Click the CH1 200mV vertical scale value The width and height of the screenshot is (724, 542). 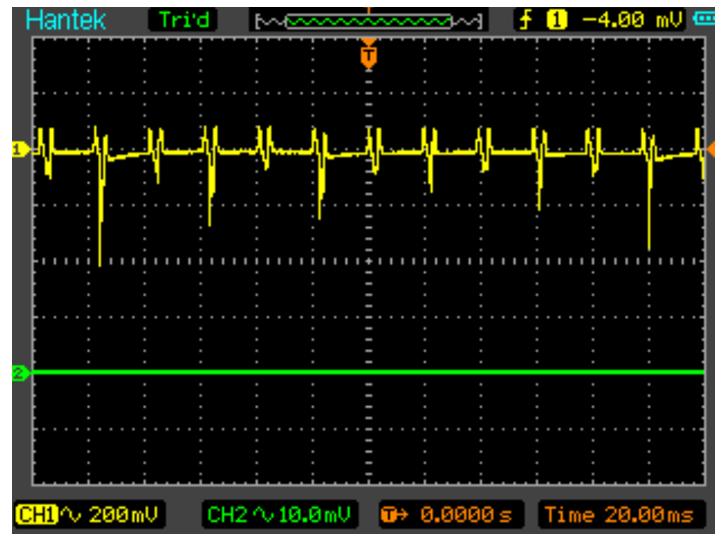123,514
